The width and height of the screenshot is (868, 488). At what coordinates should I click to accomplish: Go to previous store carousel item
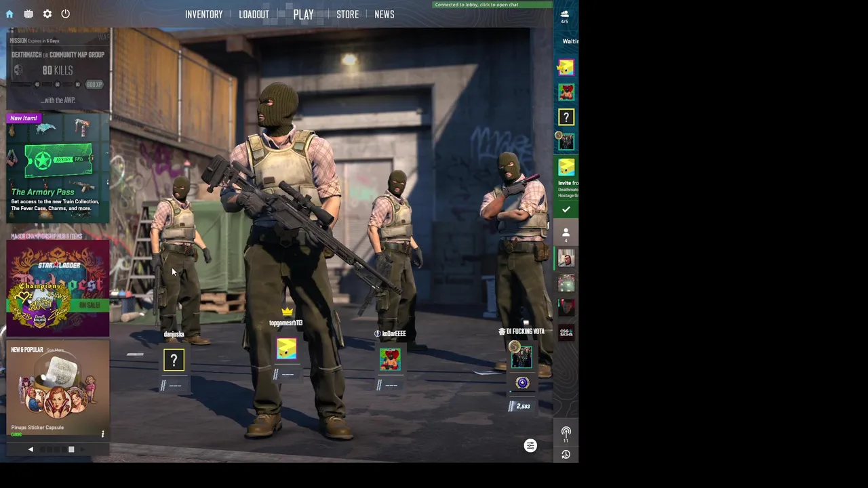coord(30,449)
